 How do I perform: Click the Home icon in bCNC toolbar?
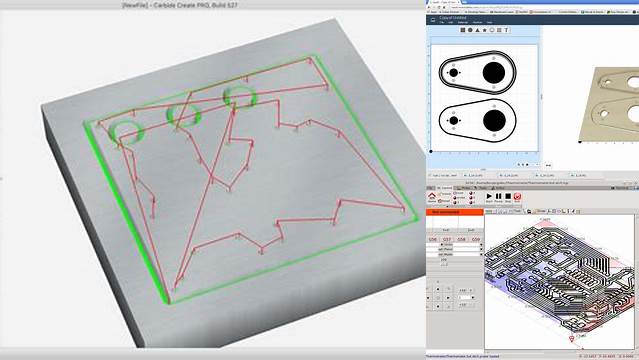coord(432,197)
